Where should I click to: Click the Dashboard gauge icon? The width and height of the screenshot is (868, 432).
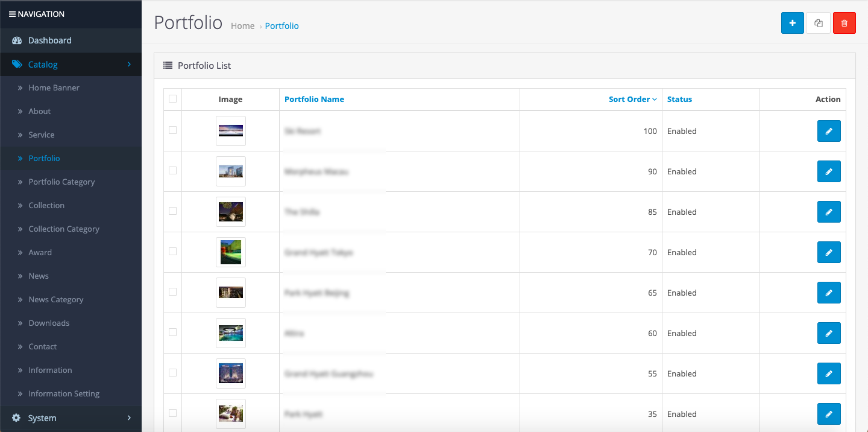[x=17, y=40]
